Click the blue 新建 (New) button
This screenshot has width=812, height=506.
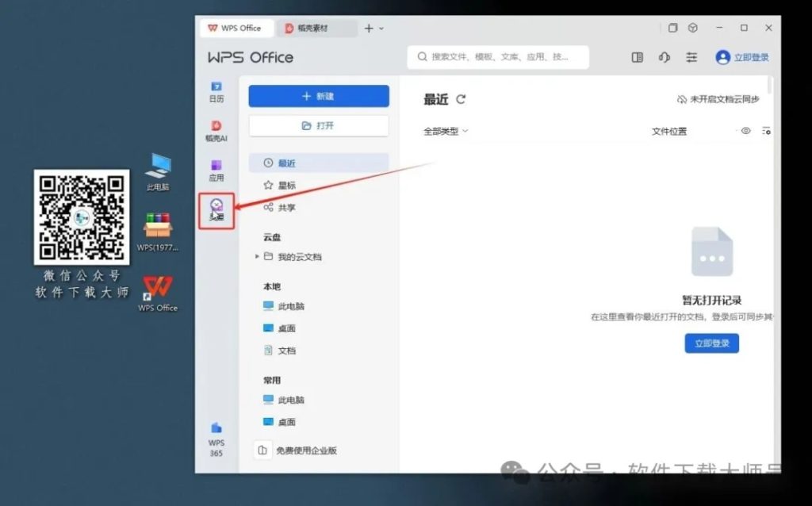318,96
